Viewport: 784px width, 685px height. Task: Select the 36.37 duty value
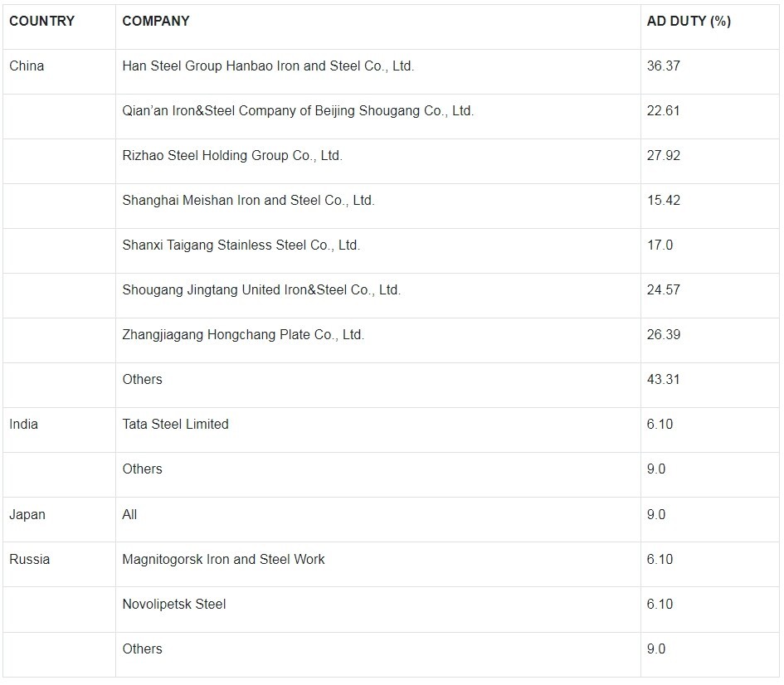(x=663, y=66)
